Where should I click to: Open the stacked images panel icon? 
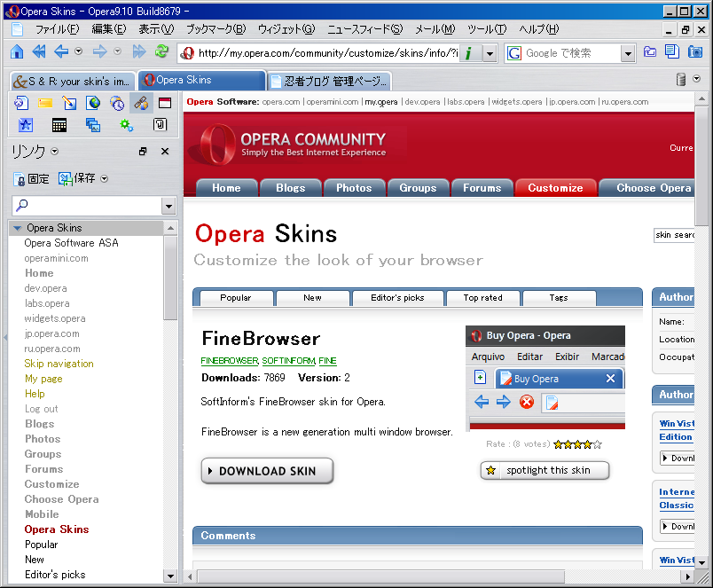coord(93,124)
